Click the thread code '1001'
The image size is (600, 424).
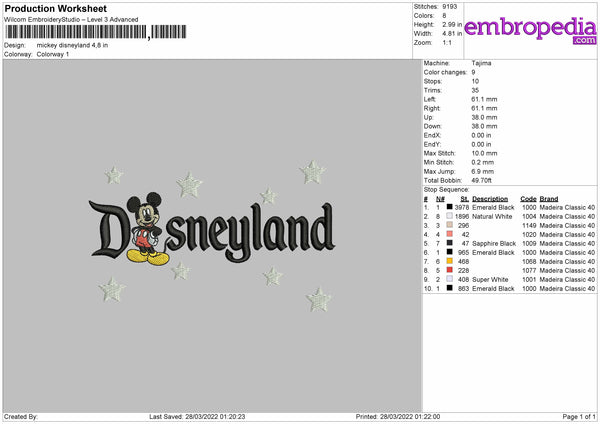point(529,280)
